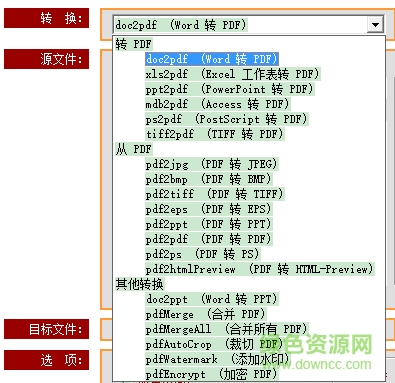The height and width of the screenshot is (383, 395).
Task: Choose pdf2eps (PDF 转 EPS)
Action: click(x=209, y=209)
